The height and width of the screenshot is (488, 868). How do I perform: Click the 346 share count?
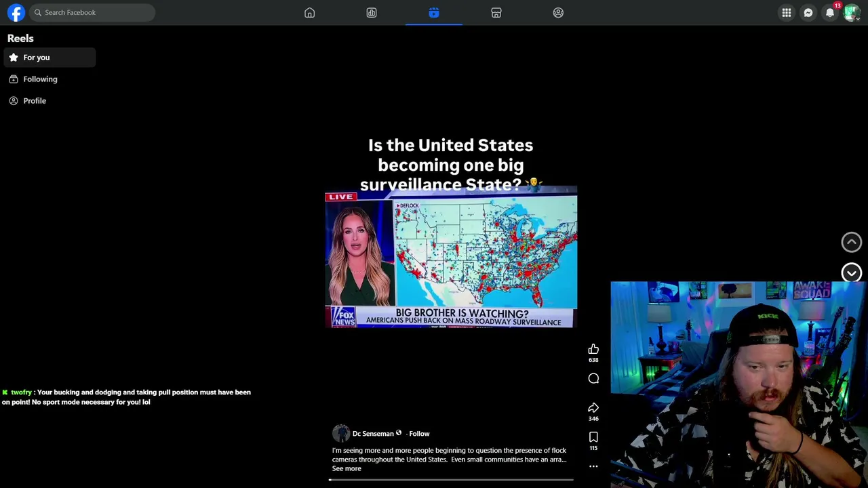pyautogui.click(x=593, y=419)
